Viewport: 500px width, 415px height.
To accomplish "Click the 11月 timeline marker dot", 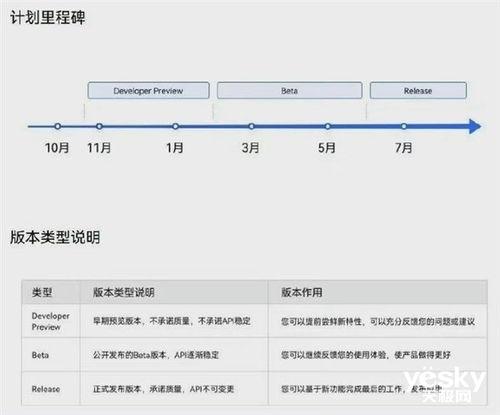I will coord(99,126).
